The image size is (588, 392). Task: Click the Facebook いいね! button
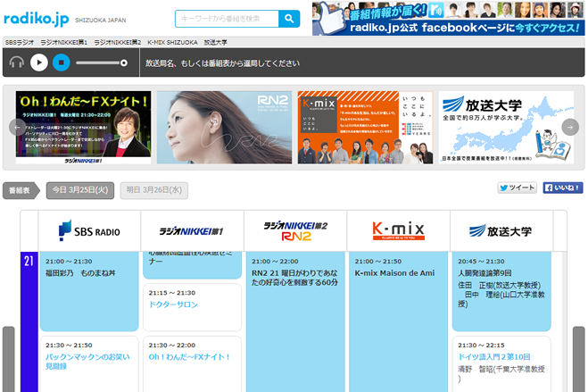563,188
